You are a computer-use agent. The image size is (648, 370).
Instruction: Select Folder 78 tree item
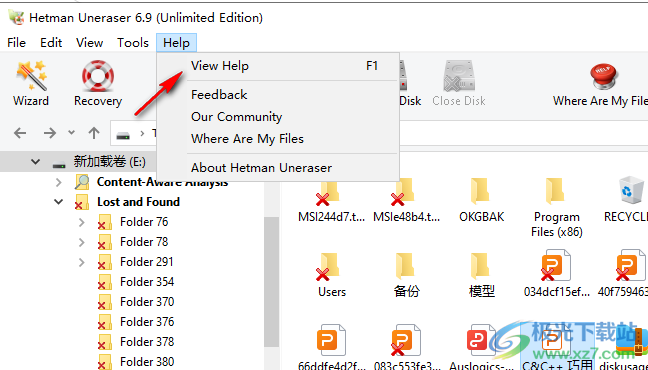(x=144, y=242)
